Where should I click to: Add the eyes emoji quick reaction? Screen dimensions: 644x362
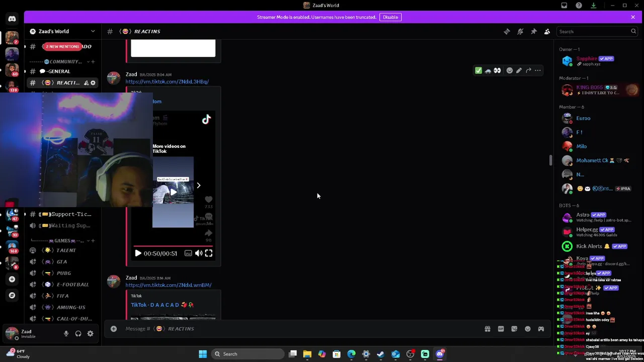pyautogui.click(x=497, y=70)
